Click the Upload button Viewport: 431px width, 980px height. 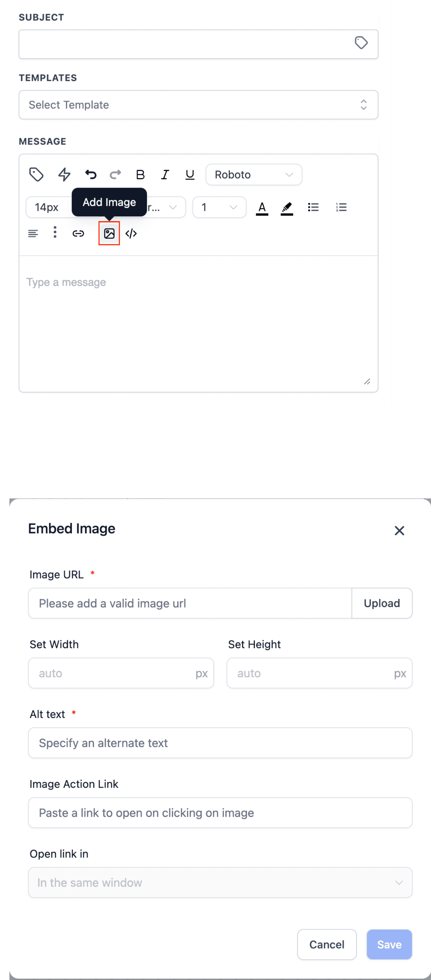click(x=382, y=603)
